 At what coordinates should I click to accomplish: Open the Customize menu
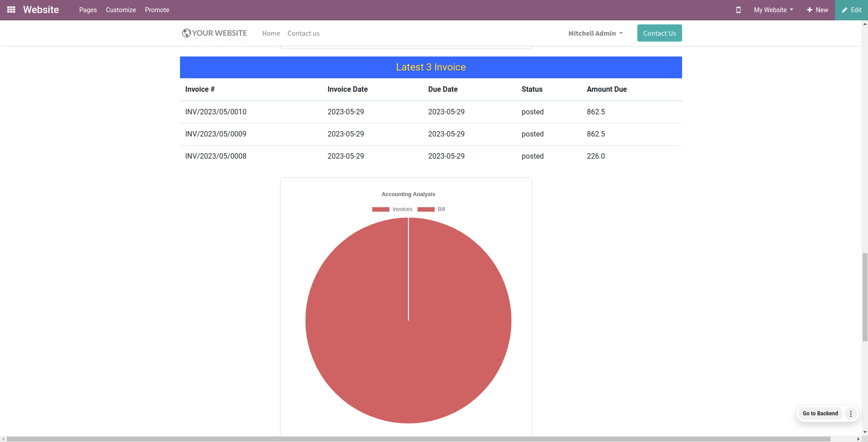click(121, 10)
